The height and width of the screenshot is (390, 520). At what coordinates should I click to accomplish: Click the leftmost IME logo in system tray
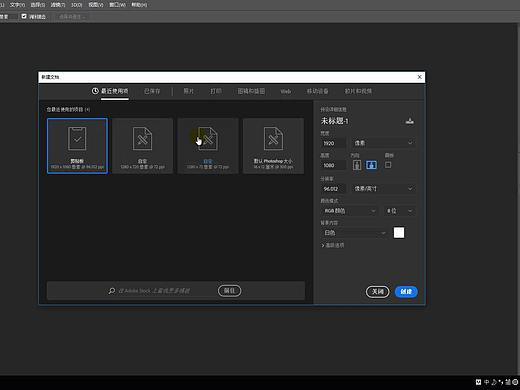tap(478, 382)
